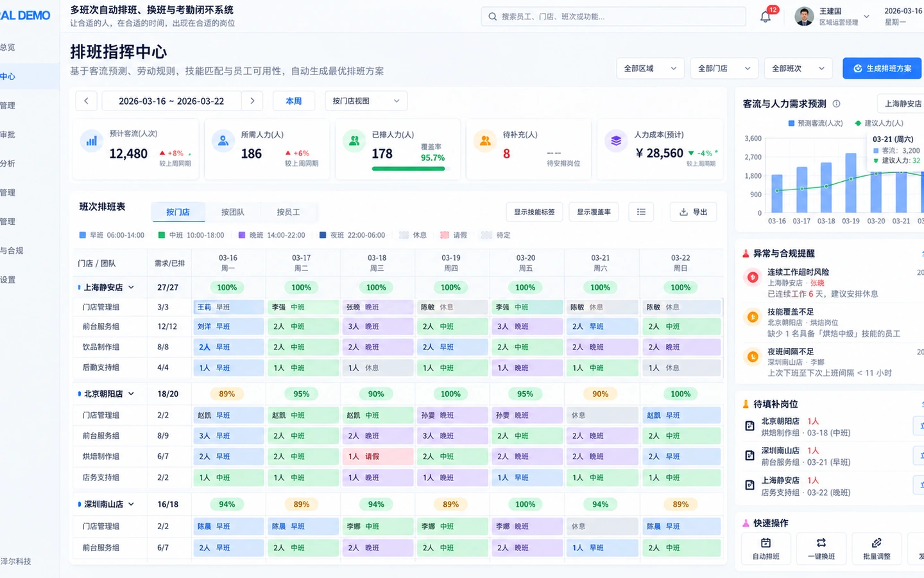The width and height of the screenshot is (924, 578).
Task: Click the 异常与合规提醒 header icon
Action: coord(746,254)
